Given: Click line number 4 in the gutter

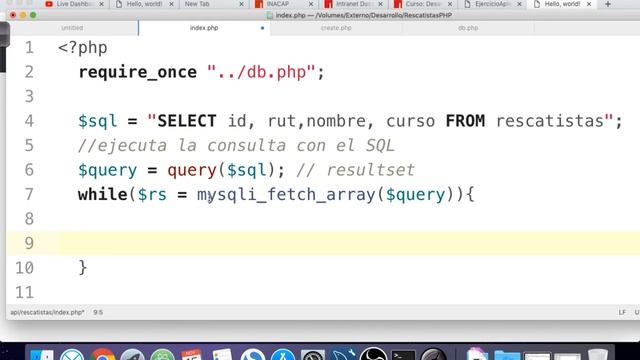Looking at the screenshot, I should coord(29,121).
